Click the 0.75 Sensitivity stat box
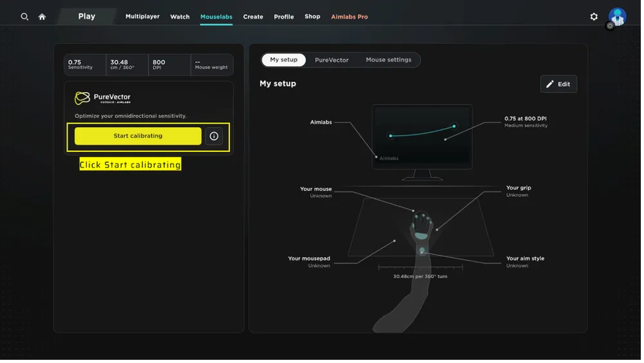Screen dimensions: 644x363 click(x=85, y=65)
